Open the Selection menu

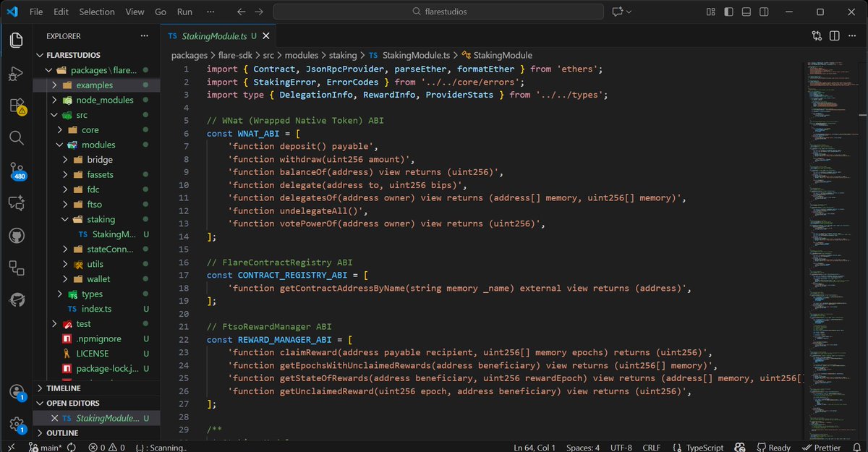click(97, 12)
